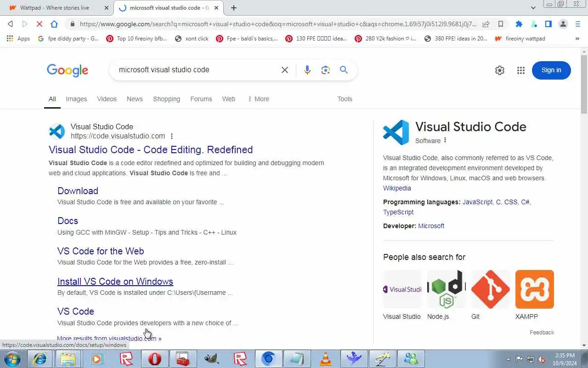
Task: Open GIMP from the taskbar
Action: 211,359
